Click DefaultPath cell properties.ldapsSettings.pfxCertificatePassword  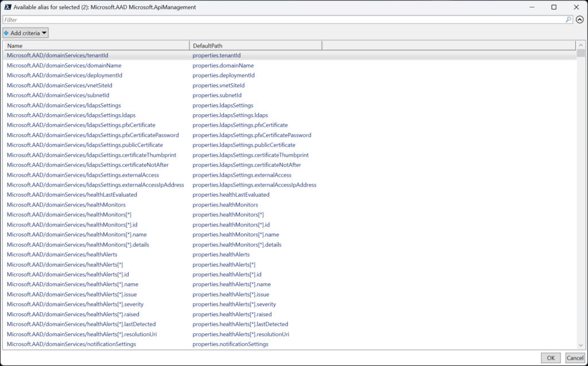252,135
